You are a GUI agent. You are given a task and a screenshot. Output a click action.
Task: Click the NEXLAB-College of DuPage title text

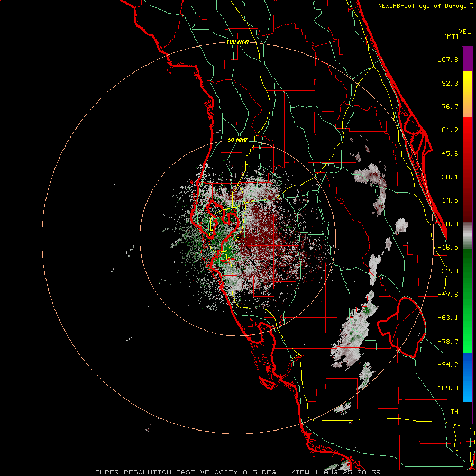422,6
